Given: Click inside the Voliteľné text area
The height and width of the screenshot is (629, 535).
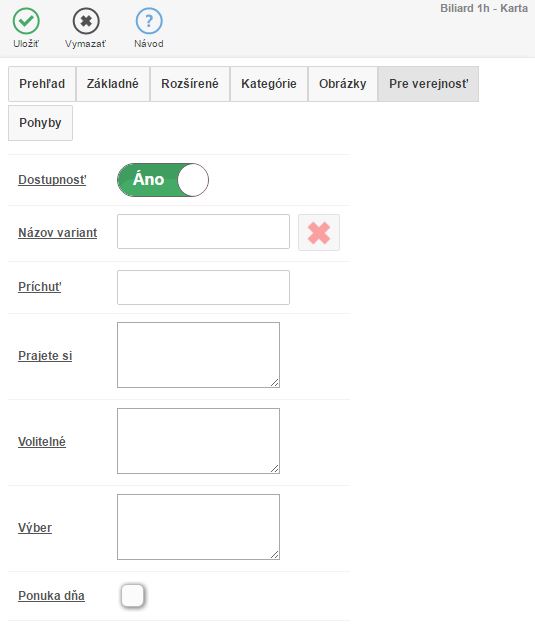Looking at the screenshot, I should pyautogui.click(x=199, y=441).
